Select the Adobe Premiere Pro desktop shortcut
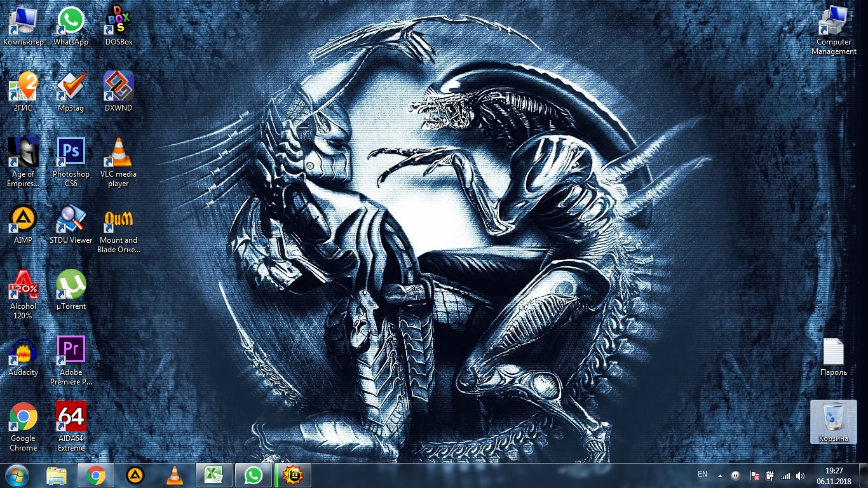Screen dimensions: 868x488 (x=71, y=361)
